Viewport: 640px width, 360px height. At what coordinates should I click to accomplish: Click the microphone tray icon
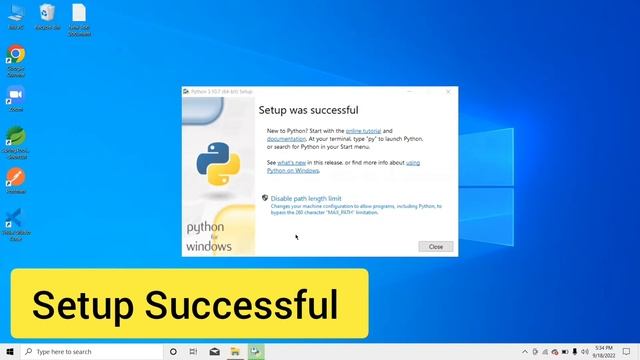pos(575,351)
